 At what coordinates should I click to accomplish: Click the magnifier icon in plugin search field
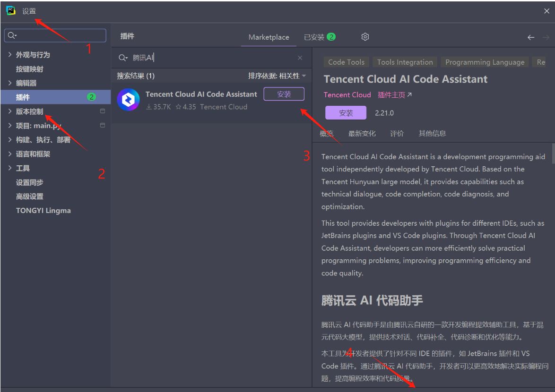[x=123, y=58]
